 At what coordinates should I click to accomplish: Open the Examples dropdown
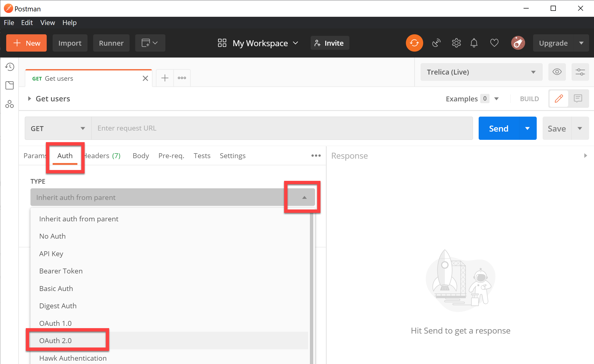[x=472, y=99]
